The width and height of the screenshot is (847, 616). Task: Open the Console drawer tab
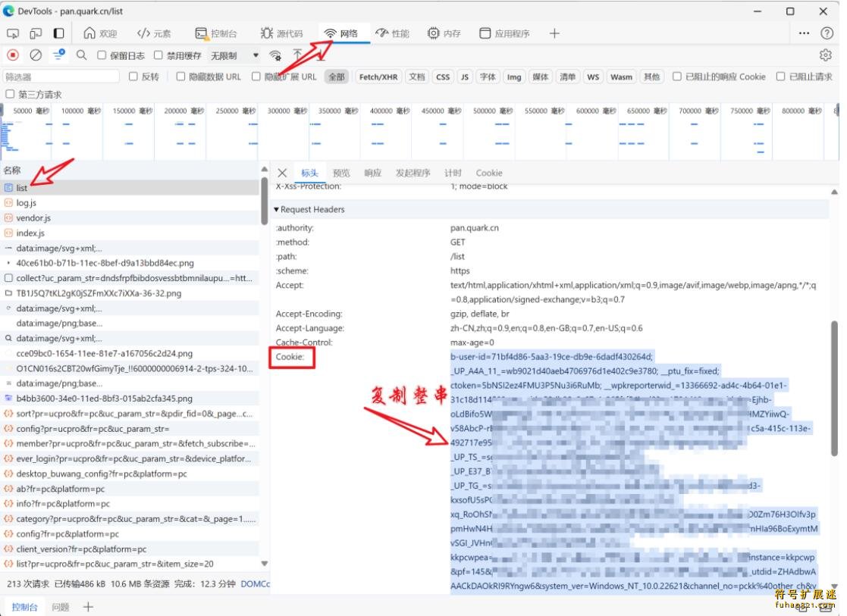(x=24, y=607)
